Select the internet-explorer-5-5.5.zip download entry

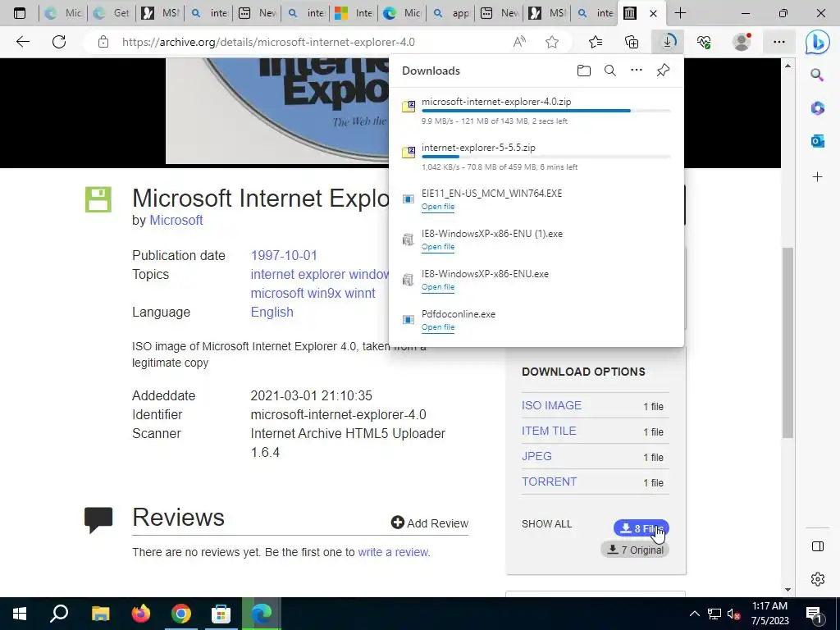(536, 157)
